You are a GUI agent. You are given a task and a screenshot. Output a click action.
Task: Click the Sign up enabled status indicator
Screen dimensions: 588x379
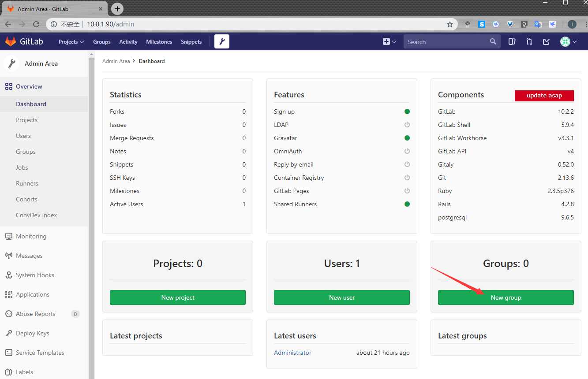pyautogui.click(x=407, y=111)
